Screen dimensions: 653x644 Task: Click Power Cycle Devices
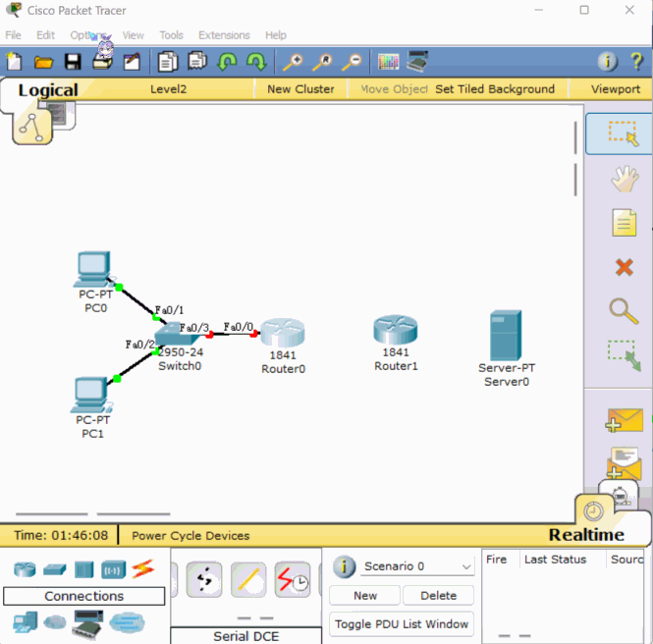(190, 536)
